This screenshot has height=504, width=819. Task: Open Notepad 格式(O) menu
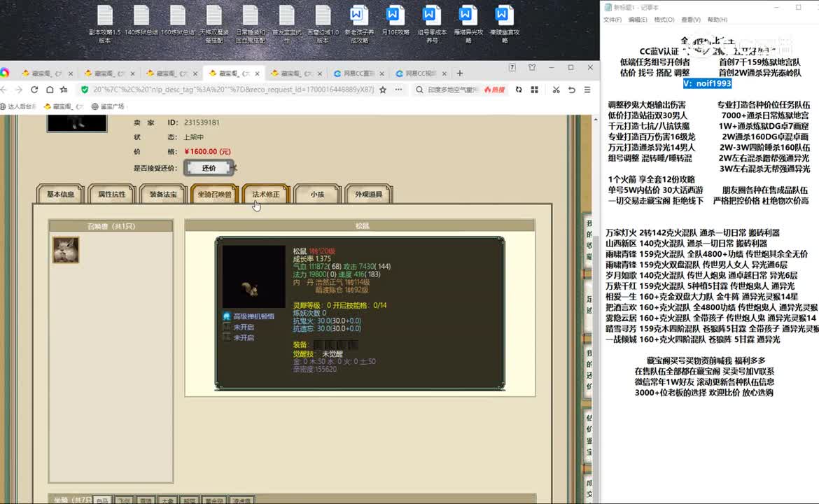664,20
